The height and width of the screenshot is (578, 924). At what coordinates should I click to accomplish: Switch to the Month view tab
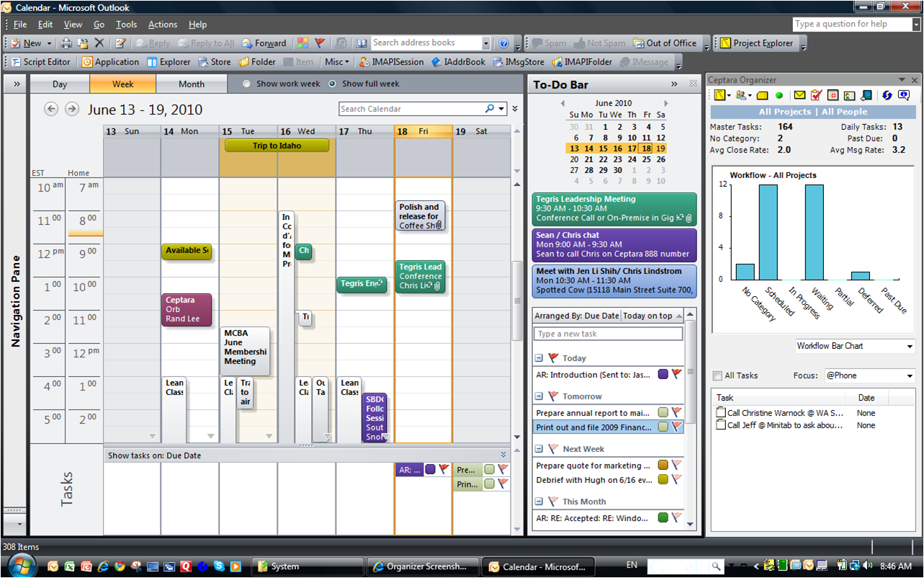click(x=192, y=84)
